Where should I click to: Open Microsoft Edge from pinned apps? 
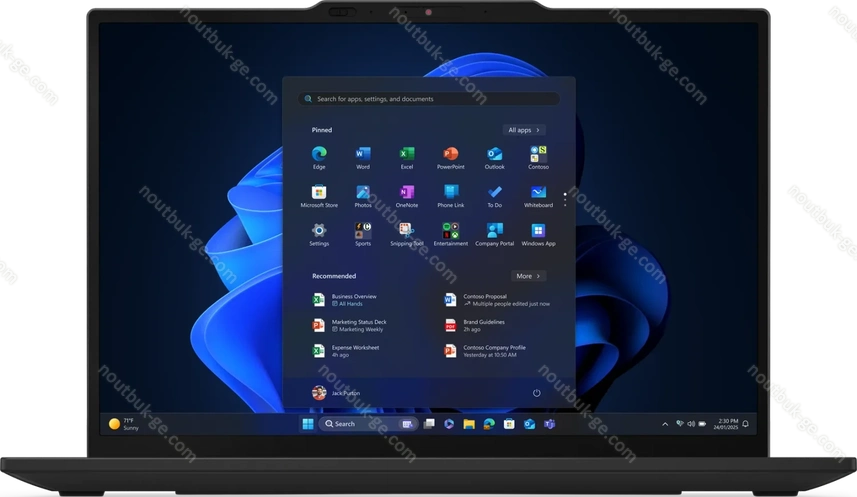(x=319, y=154)
